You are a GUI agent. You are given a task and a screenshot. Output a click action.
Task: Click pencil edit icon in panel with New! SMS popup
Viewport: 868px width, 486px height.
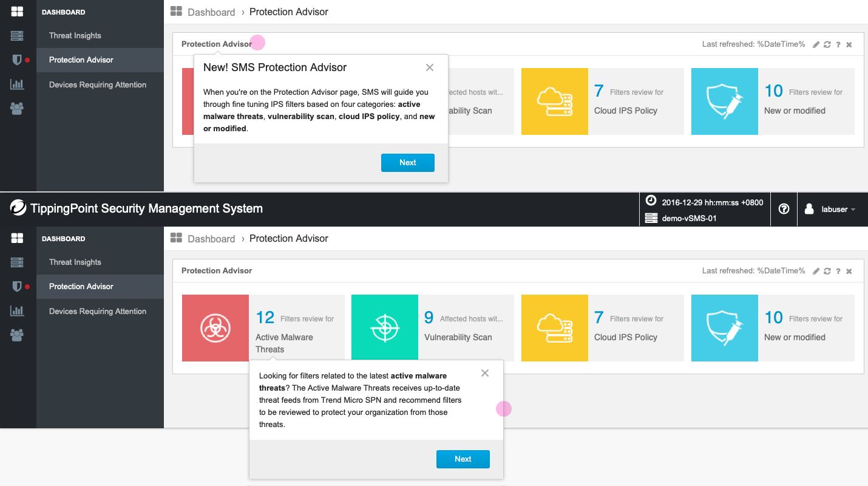click(816, 44)
